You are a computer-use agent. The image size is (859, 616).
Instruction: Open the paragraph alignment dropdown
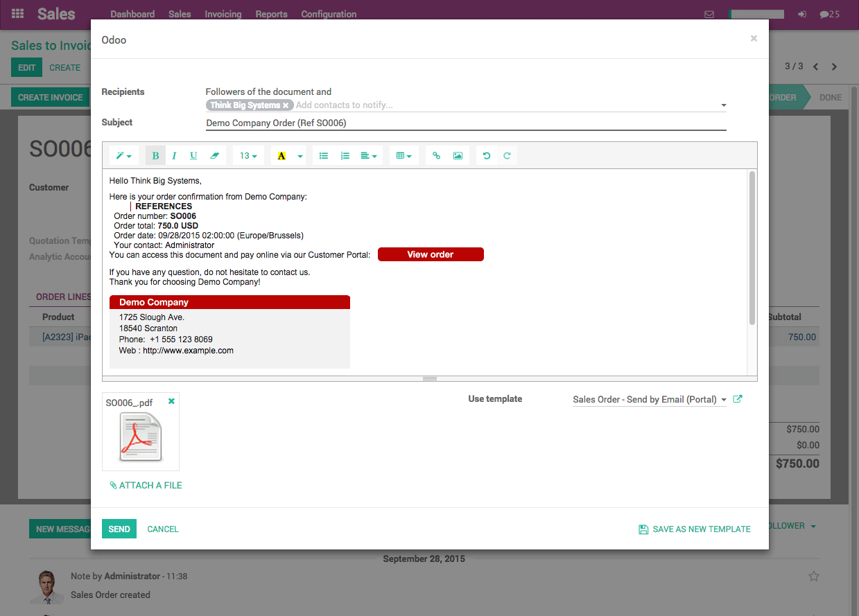[369, 156]
